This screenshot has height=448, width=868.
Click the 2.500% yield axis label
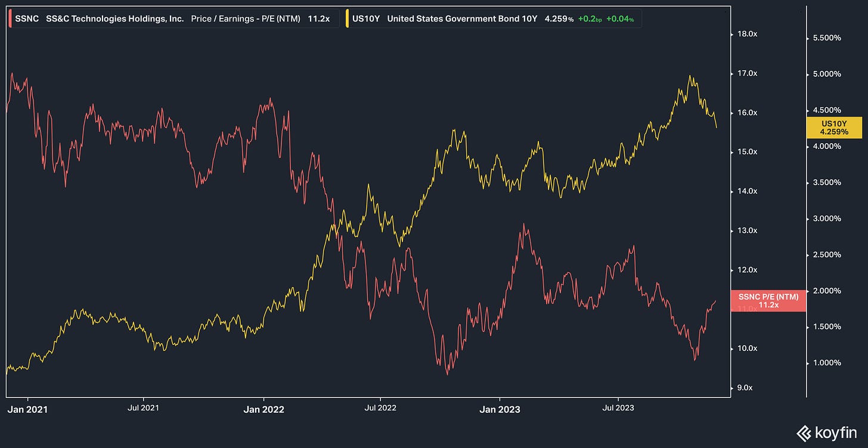828,254
